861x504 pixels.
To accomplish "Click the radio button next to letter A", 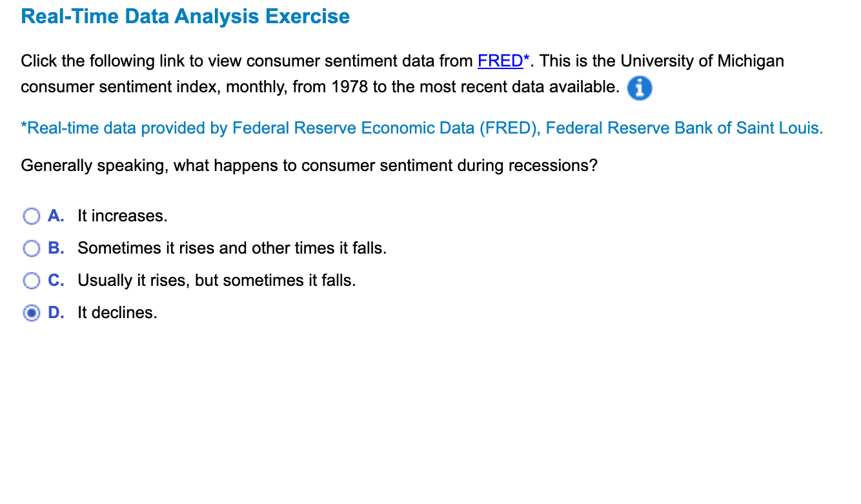I will click(31, 216).
